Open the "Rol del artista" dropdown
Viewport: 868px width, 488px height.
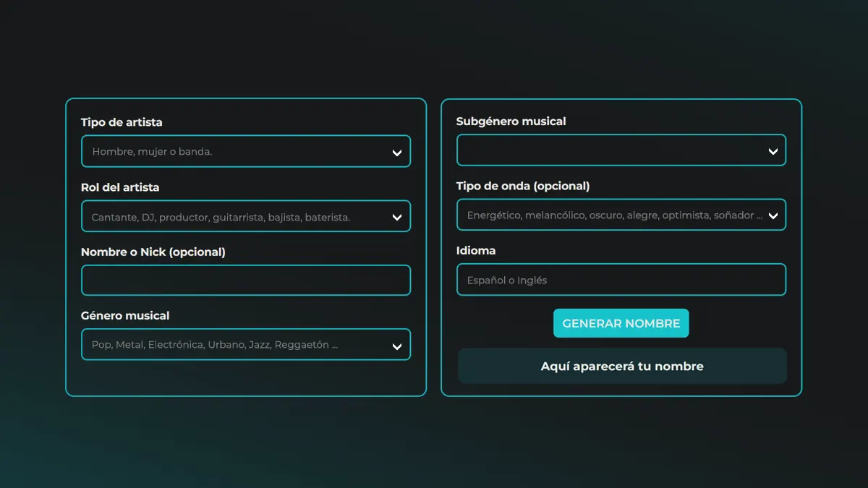tap(246, 216)
